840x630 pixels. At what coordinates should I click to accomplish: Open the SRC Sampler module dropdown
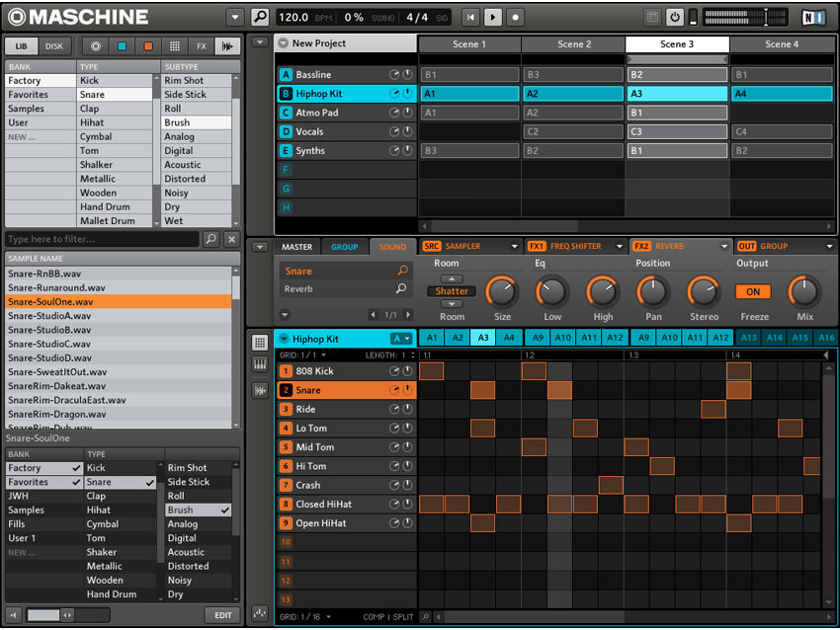tap(515, 246)
